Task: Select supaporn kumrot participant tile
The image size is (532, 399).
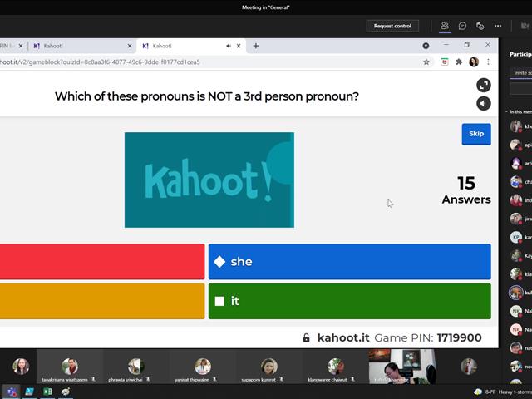Action: 268,367
